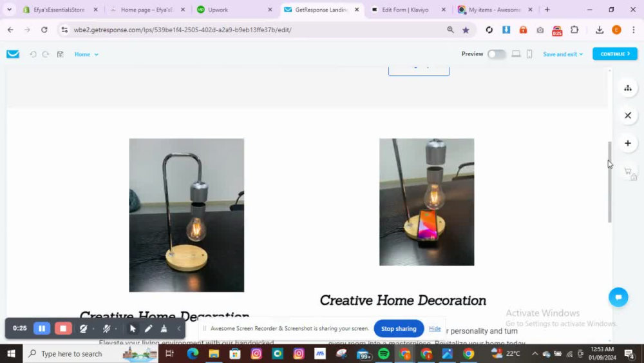Show hidden system tray icons
Image resolution: width=644 pixels, height=363 pixels.
535,353
